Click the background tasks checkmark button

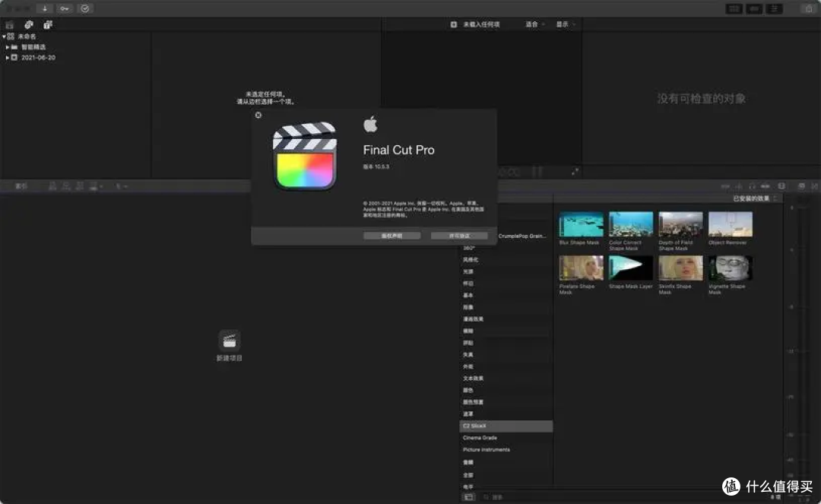tap(85, 8)
